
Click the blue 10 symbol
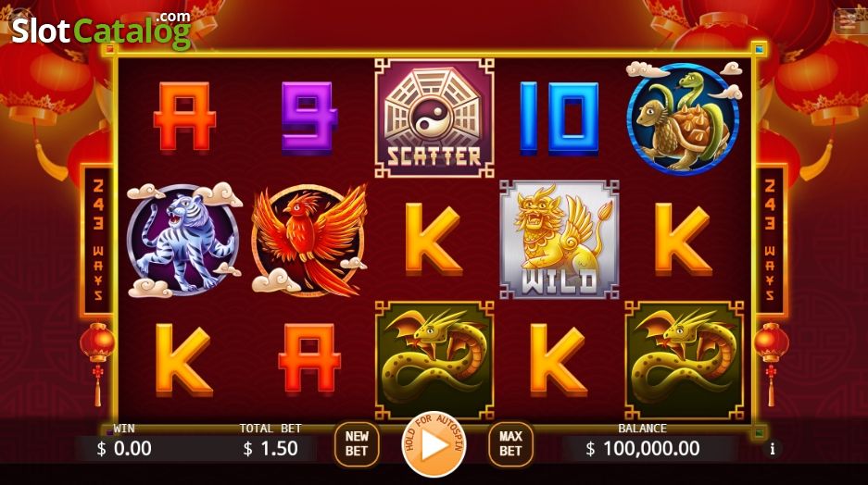click(x=560, y=118)
